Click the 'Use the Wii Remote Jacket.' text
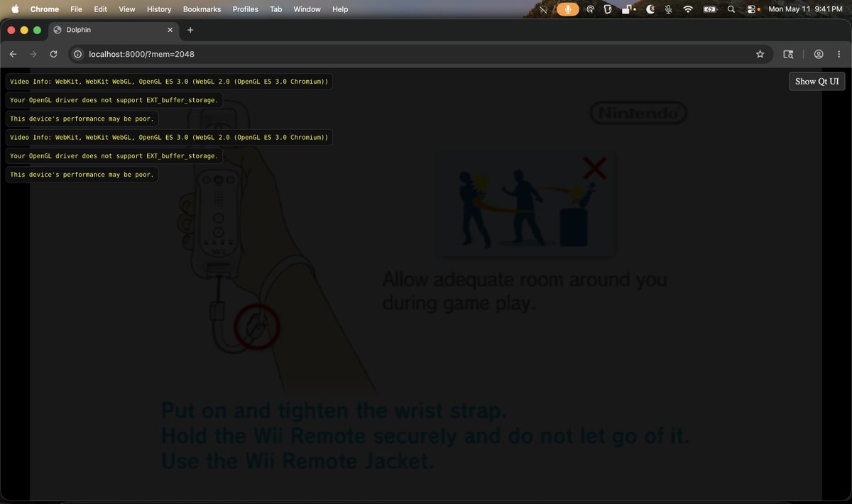Image resolution: width=852 pixels, height=504 pixels. (x=297, y=461)
